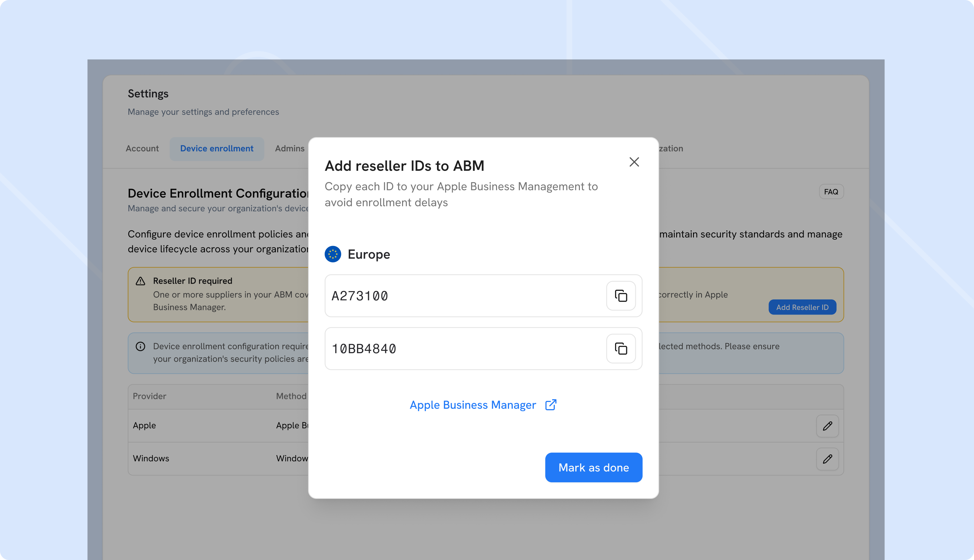974x560 pixels.
Task: Open the Admins tab
Action: pyautogui.click(x=290, y=149)
